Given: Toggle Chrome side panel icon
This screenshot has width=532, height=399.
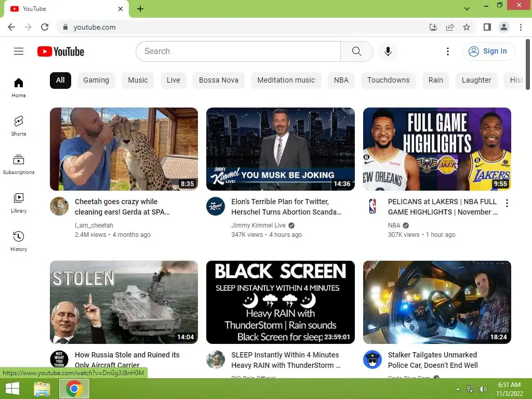Looking at the screenshot, I should [x=487, y=27].
